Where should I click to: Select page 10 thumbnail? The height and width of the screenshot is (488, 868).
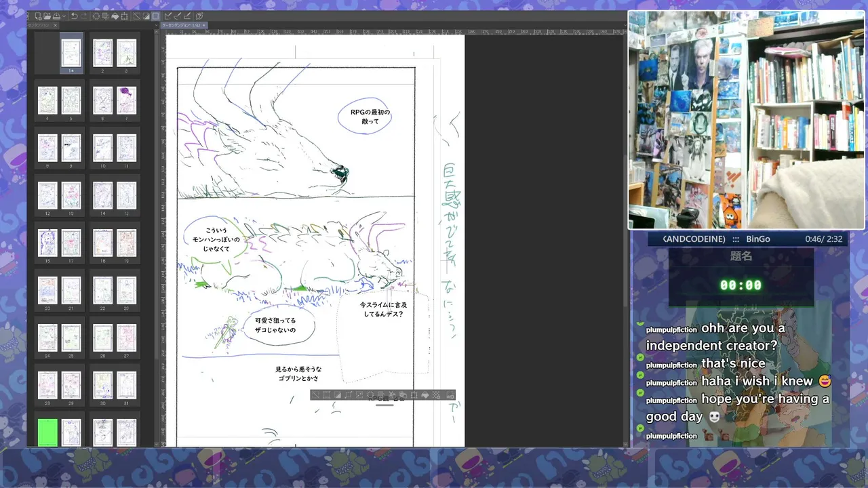point(103,147)
